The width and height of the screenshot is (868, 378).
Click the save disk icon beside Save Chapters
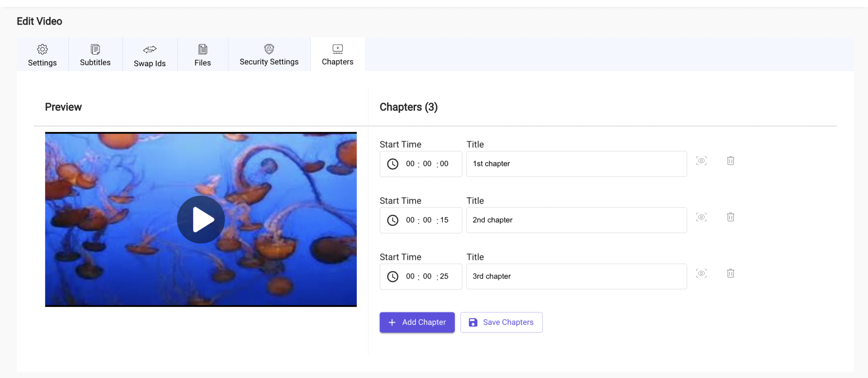[x=472, y=322]
